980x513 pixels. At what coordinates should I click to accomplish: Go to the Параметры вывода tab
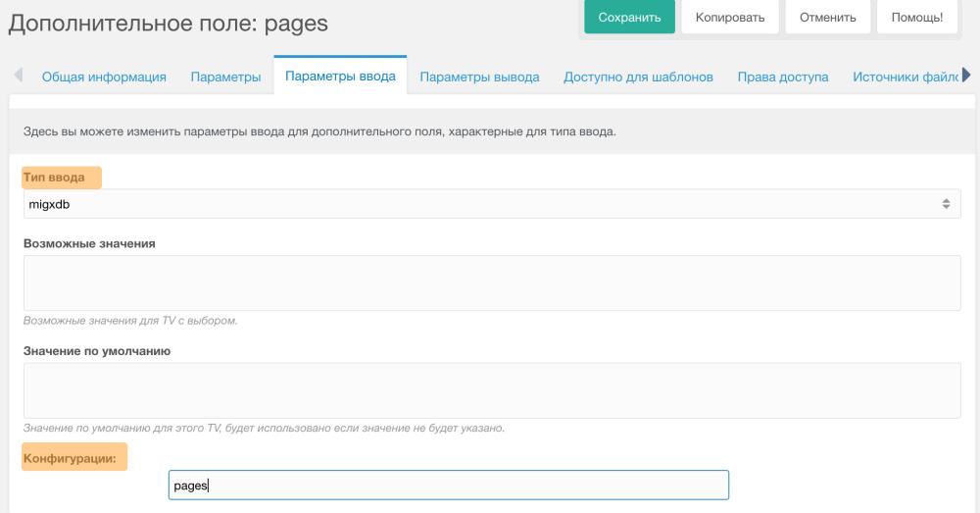pyautogui.click(x=479, y=77)
